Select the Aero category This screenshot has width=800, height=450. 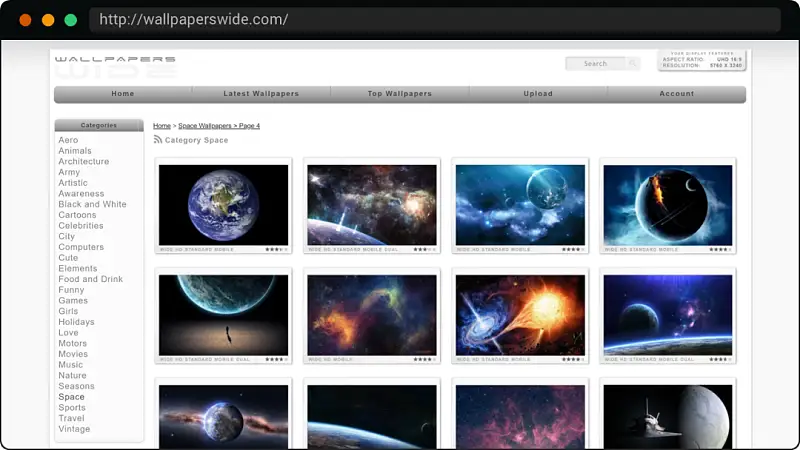68,140
